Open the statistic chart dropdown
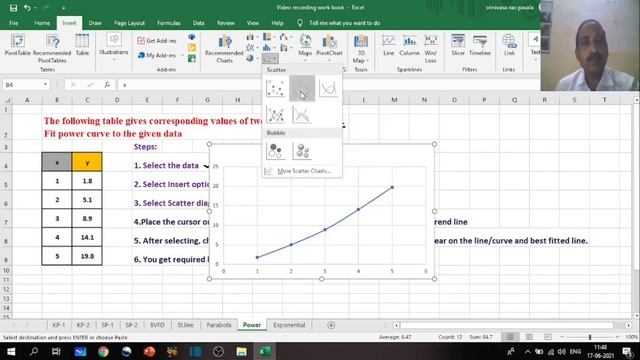 pyautogui.click(x=269, y=48)
